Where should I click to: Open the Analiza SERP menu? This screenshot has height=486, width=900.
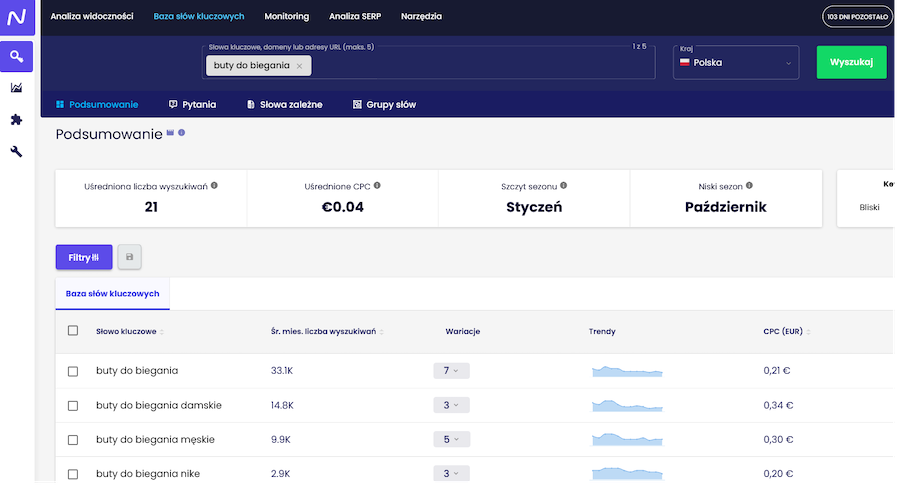point(355,16)
